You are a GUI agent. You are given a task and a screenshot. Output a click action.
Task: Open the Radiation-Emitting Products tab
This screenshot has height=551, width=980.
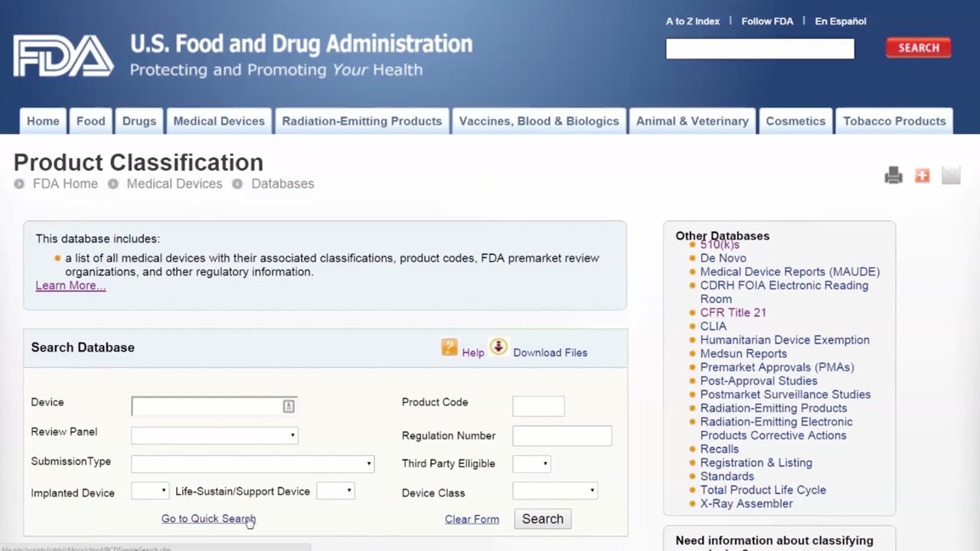tap(362, 121)
